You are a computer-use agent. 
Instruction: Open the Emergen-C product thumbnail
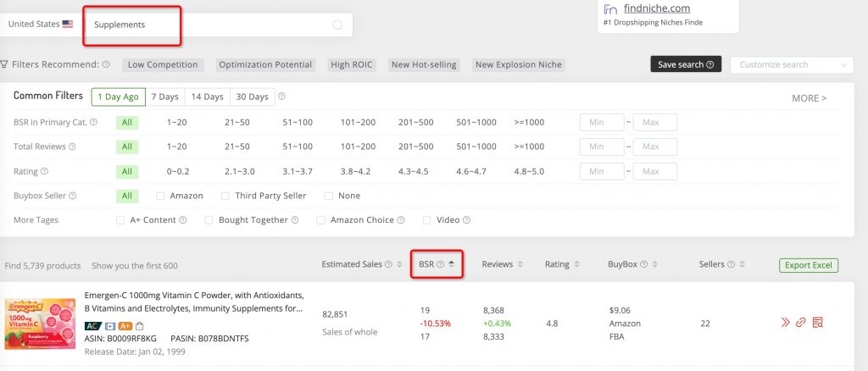coord(40,324)
